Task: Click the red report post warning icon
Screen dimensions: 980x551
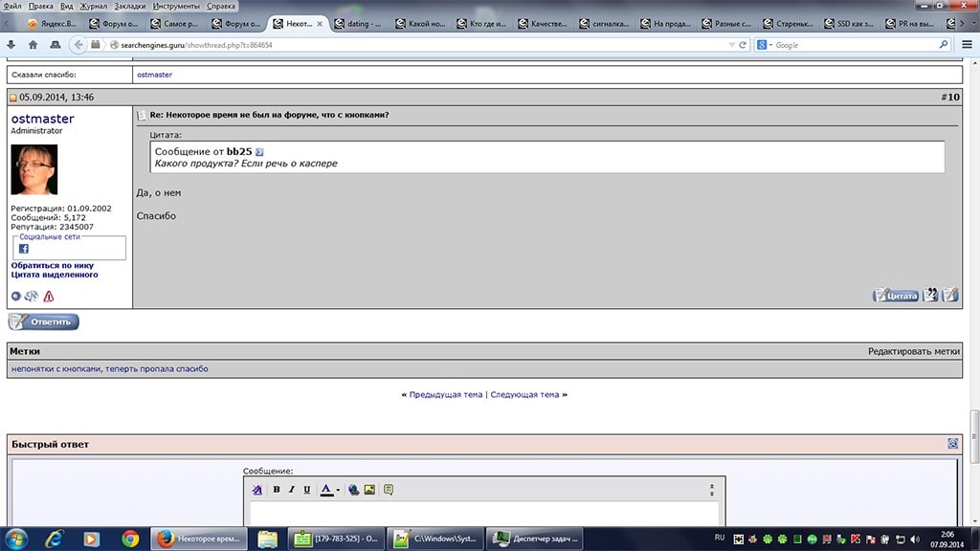Action: [49, 296]
